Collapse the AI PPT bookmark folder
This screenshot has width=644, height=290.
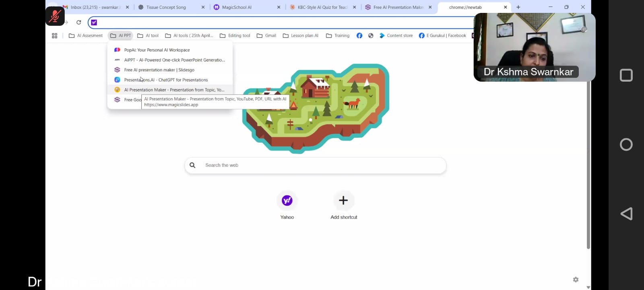click(x=121, y=36)
